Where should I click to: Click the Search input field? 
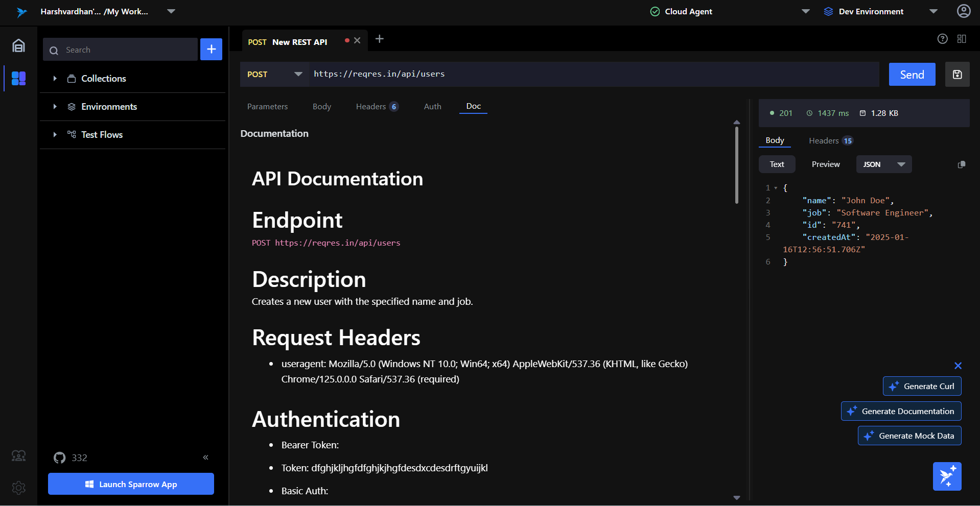121,50
